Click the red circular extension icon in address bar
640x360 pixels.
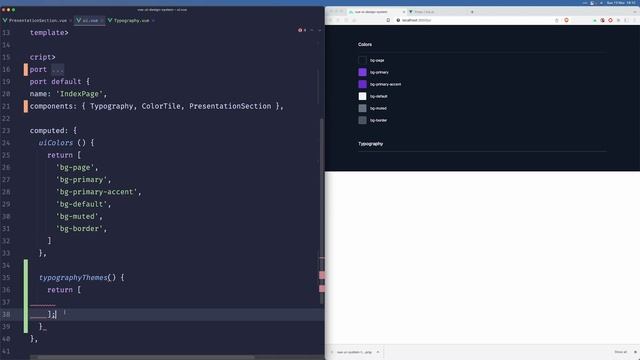(566, 20)
